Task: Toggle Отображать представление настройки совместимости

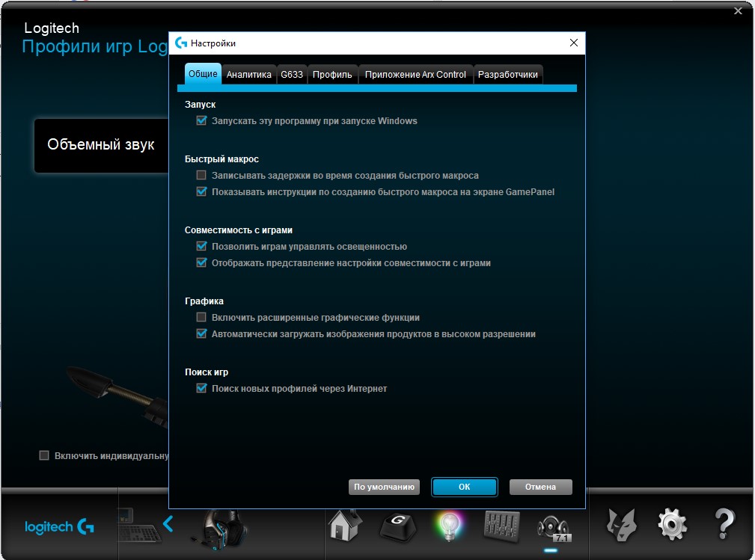Action: click(x=201, y=262)
